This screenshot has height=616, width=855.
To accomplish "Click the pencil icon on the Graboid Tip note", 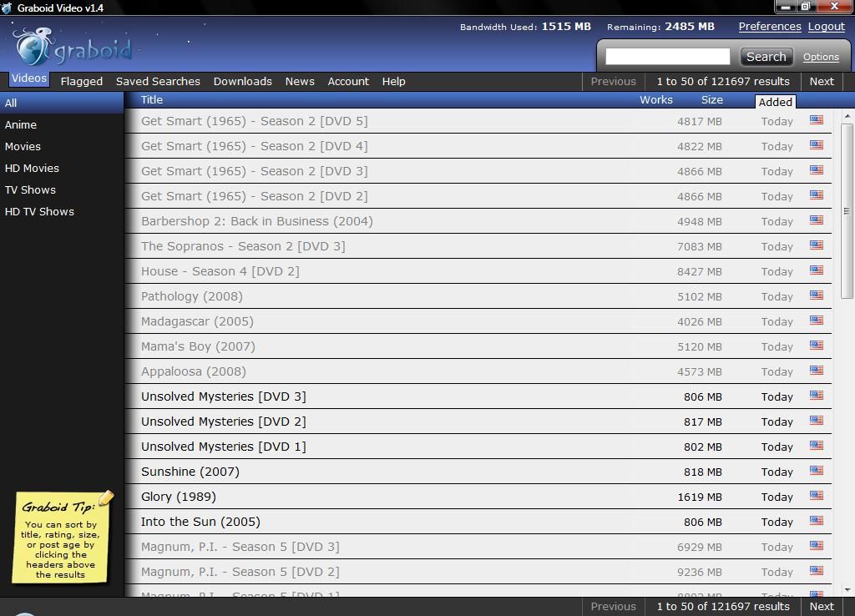I will coord(106,497).
